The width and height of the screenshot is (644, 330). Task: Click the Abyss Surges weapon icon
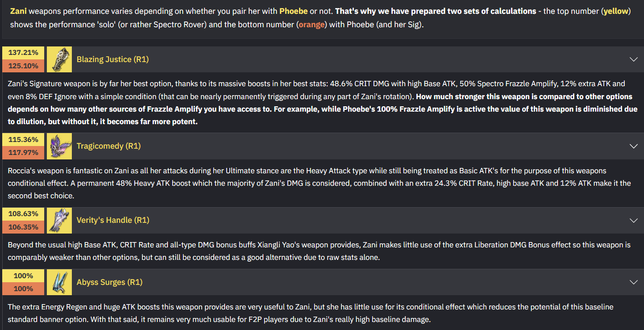coord(59,282)
